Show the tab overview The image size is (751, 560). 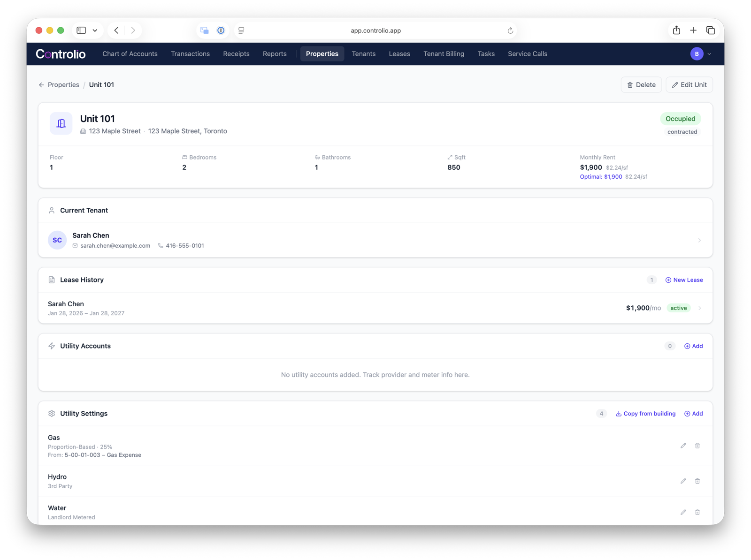[x=711, y=30]
